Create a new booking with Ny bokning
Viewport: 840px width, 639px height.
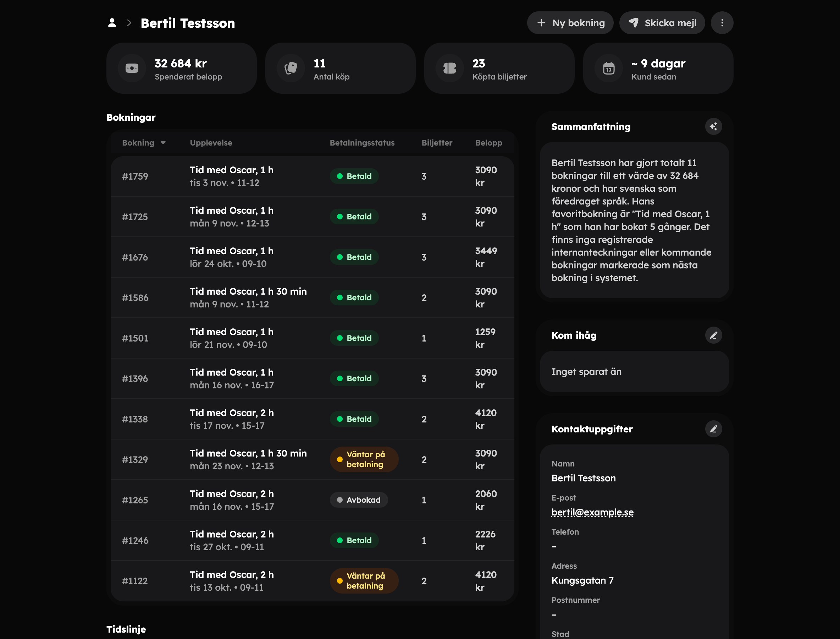pyautogui.click(x=570, y=23)
